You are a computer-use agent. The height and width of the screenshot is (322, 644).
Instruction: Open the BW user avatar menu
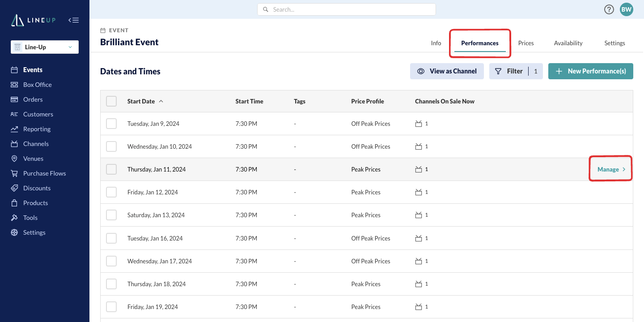(627, 9)
